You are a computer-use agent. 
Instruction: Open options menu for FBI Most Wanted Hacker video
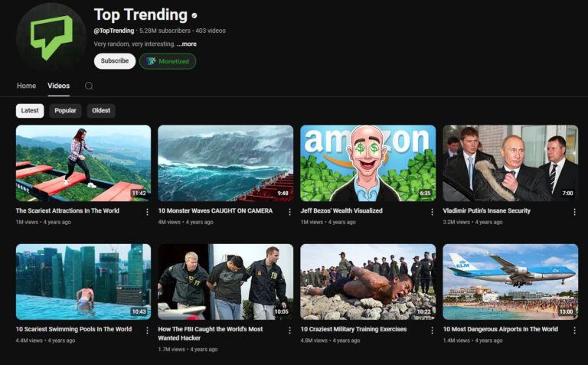coord(289,330)
